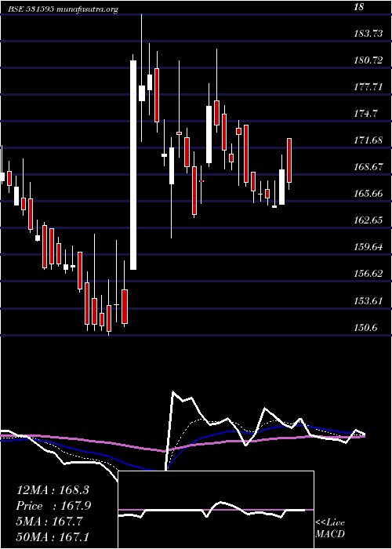Select the 159.64 price axis label
The width and height of the screenshot is (392, 549).
click(368, 247)
